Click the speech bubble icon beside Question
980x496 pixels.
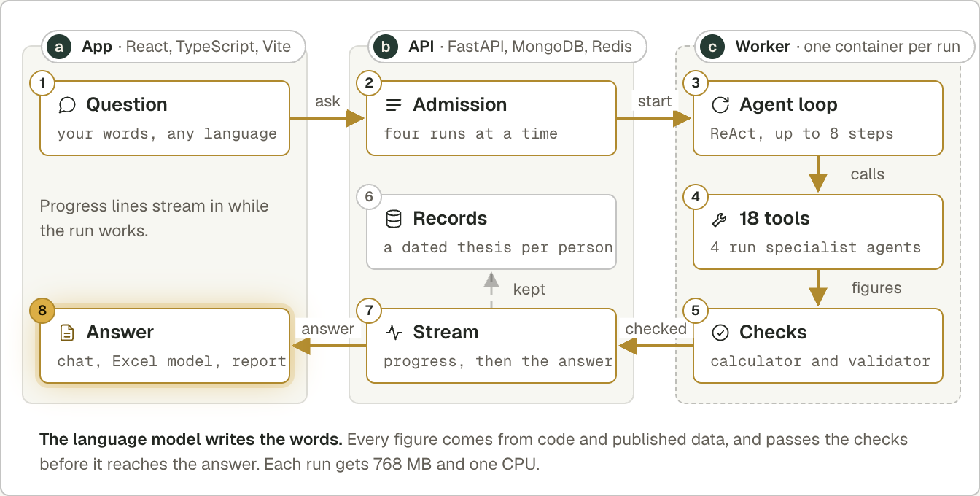[x=67, y=105]
